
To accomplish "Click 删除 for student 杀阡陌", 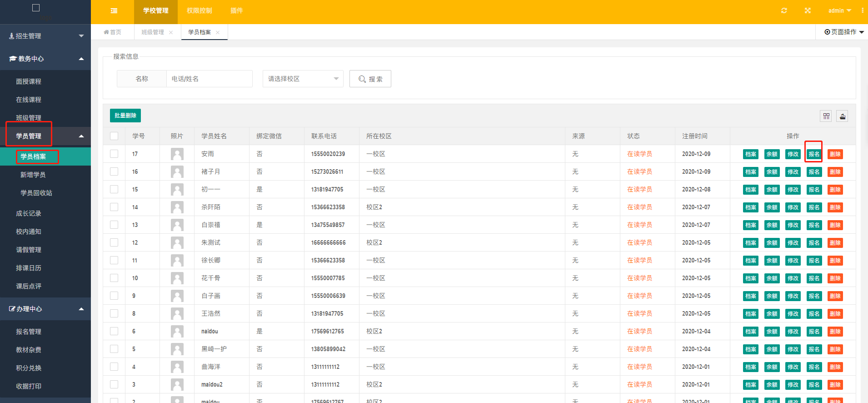I will 835,207.
